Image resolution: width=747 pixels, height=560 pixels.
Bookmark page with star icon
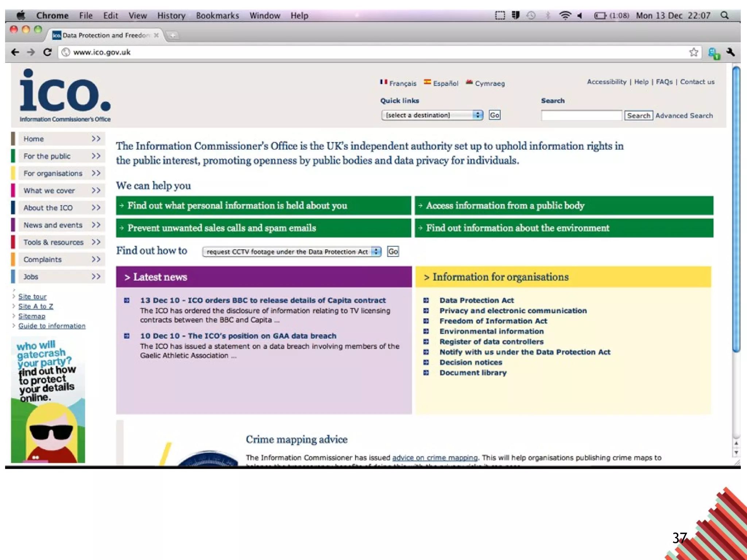[693, 52]
